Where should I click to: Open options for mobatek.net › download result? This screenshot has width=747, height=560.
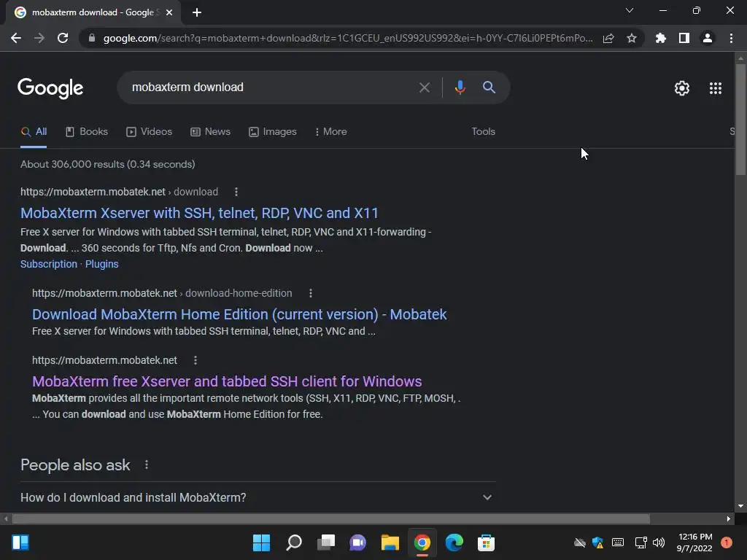(x=236, y=192)
